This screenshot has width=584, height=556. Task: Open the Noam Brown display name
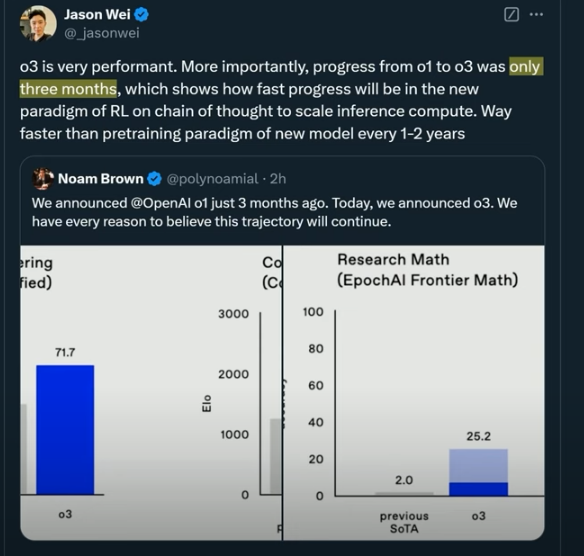[101, 179]
